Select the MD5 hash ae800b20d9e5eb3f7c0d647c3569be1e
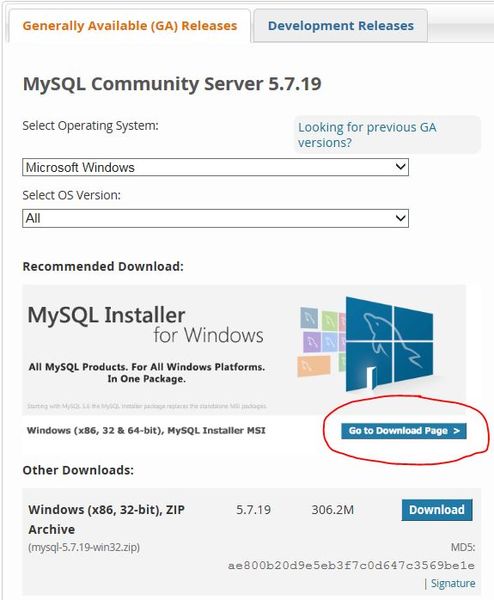The width and height of the screenshot is (494, 600). pos(351,566)
